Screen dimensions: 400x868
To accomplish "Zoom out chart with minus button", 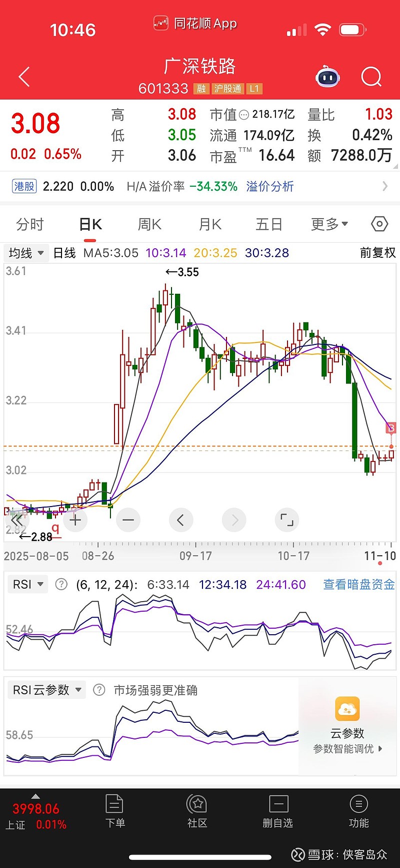I will coord(128,520).
